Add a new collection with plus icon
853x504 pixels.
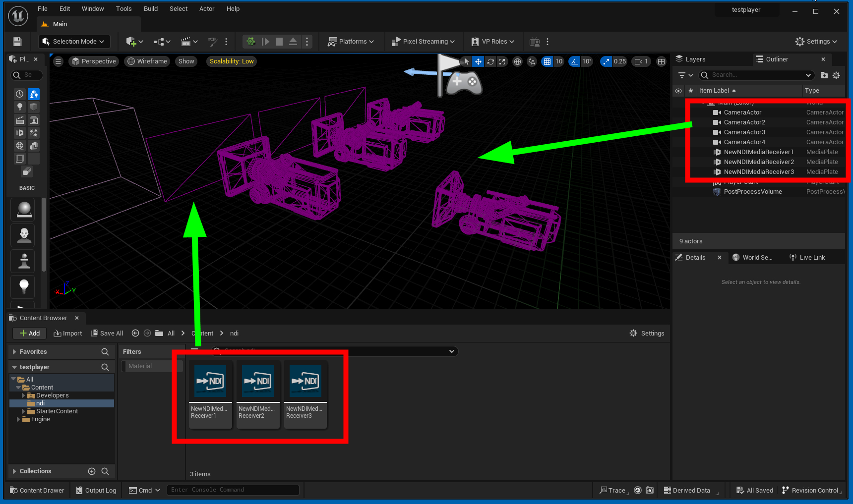(x=92, y=471)
